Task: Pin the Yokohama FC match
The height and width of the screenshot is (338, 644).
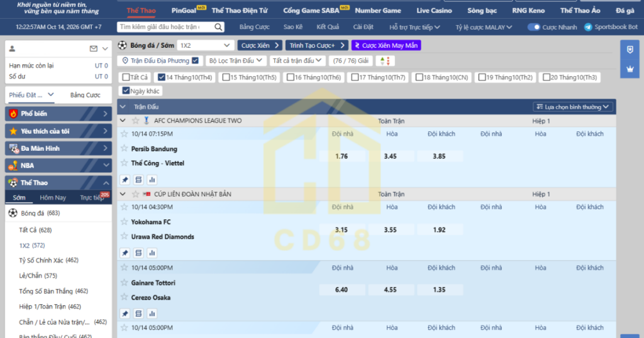Action: tap(125, 253)
